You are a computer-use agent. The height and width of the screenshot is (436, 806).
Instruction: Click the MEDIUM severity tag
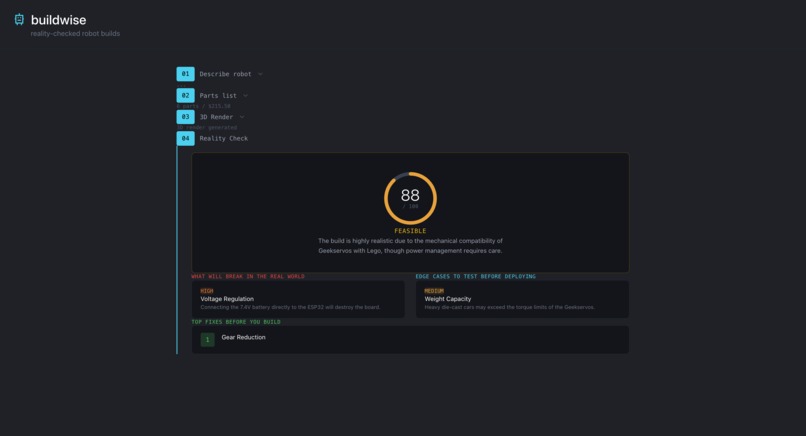[434, 291]
